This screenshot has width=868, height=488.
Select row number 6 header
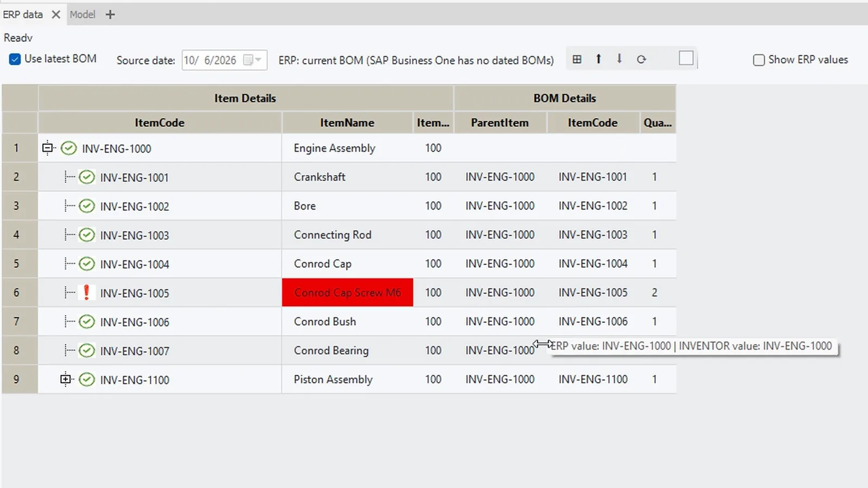coord(20,293)
